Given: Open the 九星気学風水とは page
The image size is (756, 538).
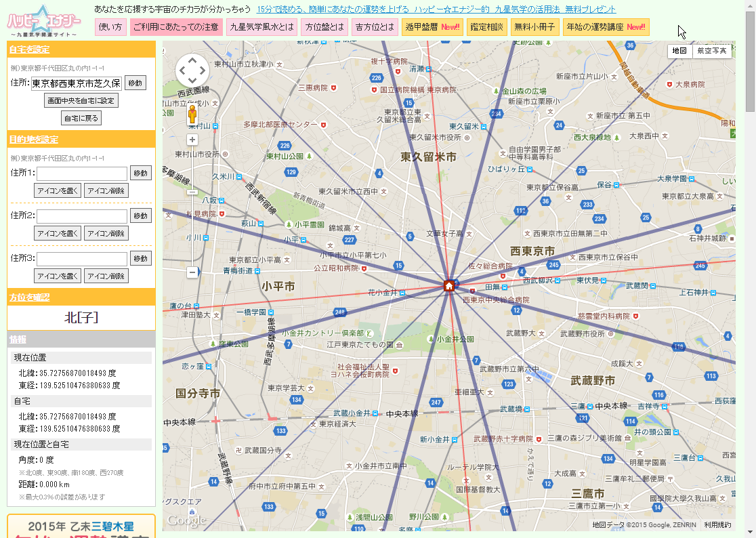Looking at the screenshot, I should (x=261, y=27).
